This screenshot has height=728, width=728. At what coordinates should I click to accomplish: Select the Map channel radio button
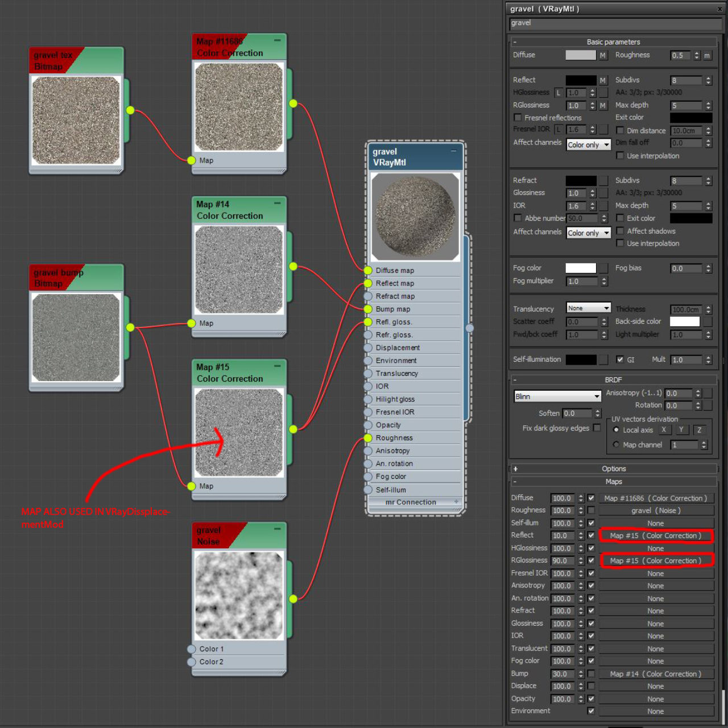pos(616,444)
